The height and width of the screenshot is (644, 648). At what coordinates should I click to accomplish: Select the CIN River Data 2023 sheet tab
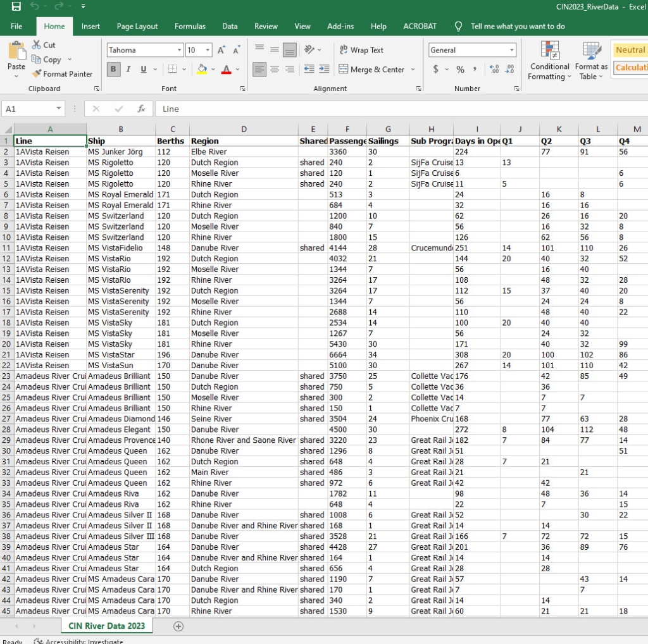point(106,626)
